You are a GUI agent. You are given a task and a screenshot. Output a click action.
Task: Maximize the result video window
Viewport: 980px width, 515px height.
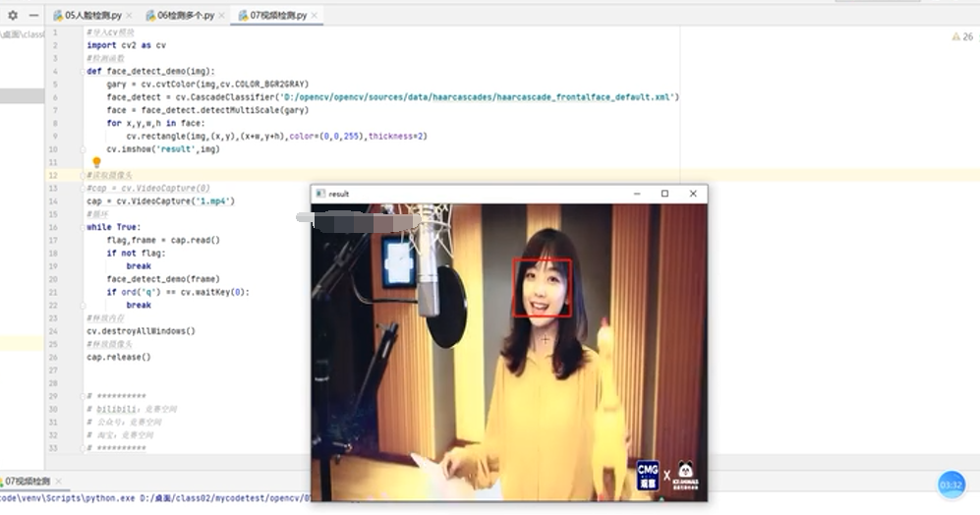click(x=664, y=195)
